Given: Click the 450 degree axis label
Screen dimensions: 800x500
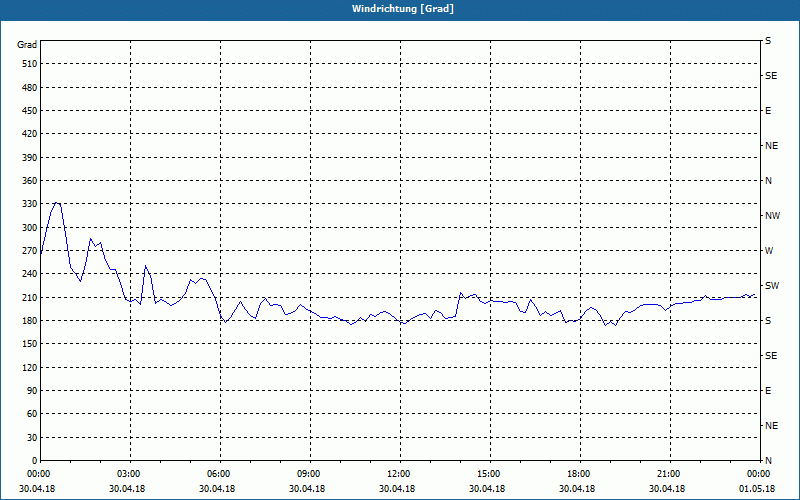Looking at the screenshot, I should click(x=29, y=111).
